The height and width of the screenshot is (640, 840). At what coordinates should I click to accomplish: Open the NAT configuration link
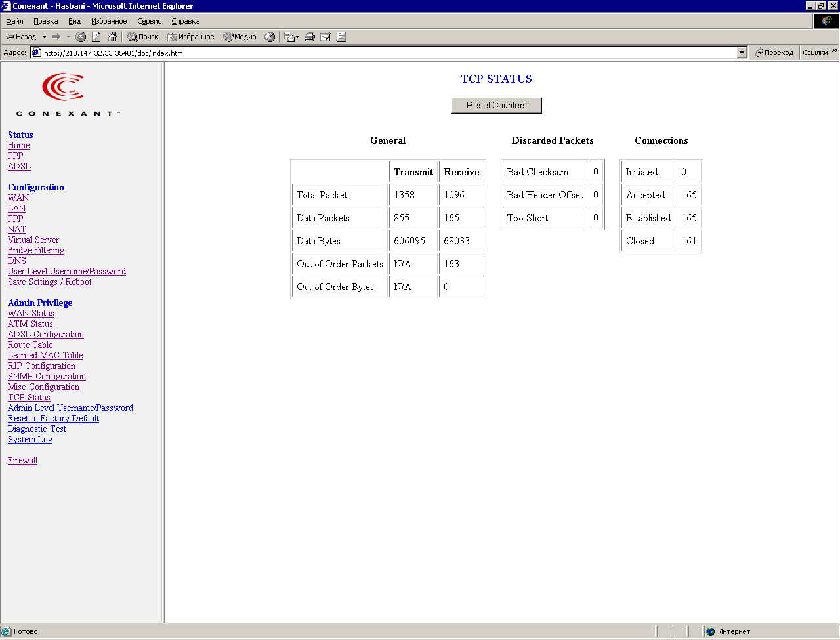pyautogui.click(x=16, y=229)
